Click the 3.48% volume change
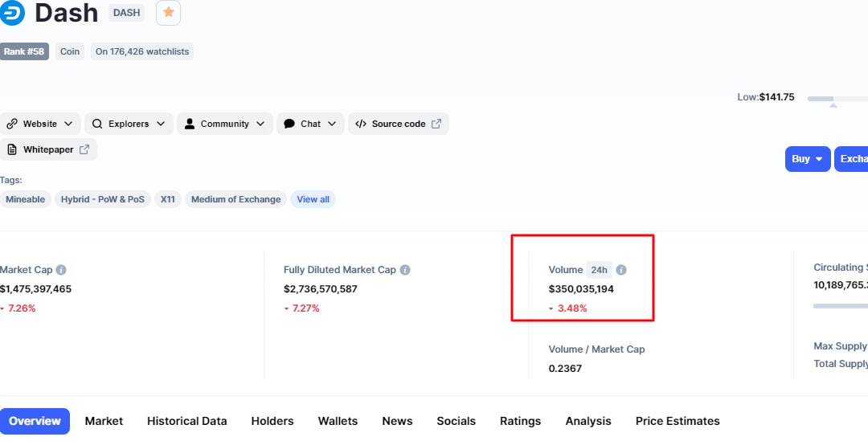This screenshot has width=868, height=445. 568,308
